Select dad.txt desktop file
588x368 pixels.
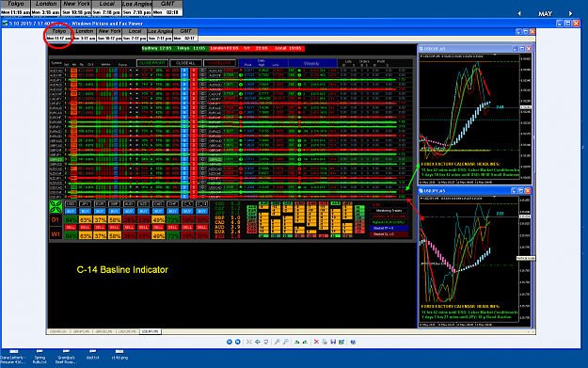(92, 355)
